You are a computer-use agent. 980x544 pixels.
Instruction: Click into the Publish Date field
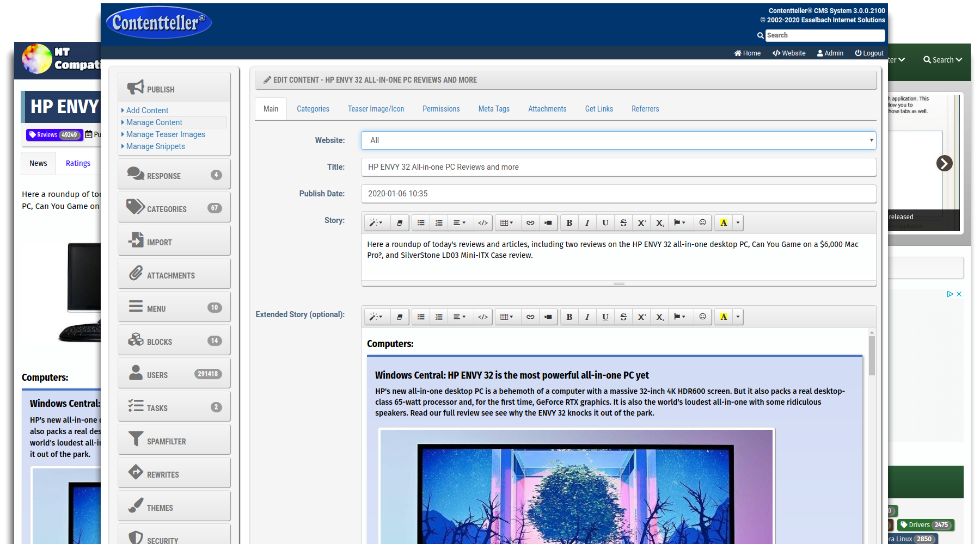point(618,194)
